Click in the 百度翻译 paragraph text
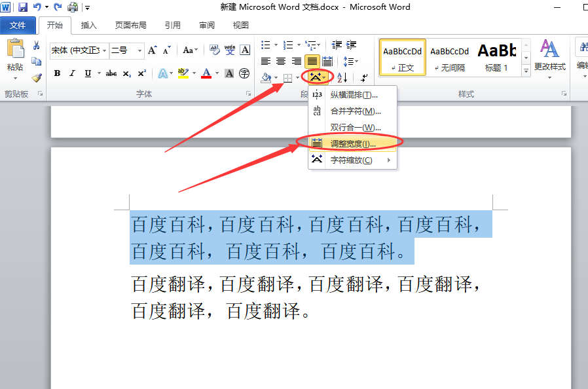The image size is (588, 389). 305,298
